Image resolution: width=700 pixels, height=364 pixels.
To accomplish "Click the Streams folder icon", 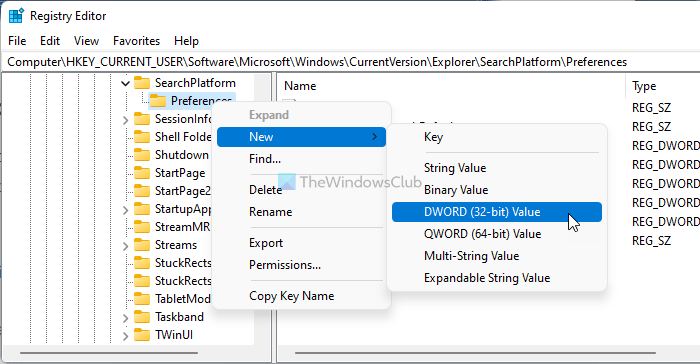I will pos(142,245).
